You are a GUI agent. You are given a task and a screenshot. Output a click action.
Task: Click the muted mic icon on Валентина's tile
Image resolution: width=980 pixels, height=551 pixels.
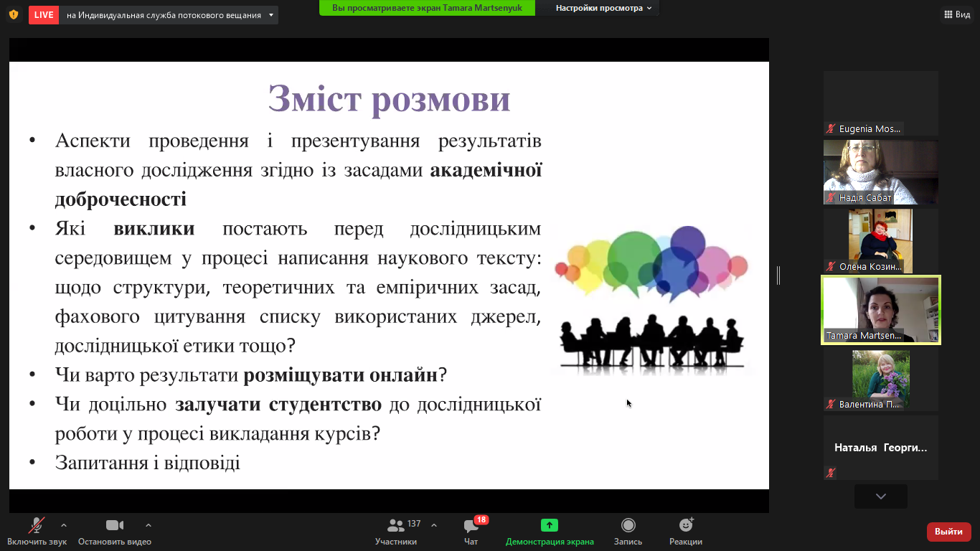(x=829, y=403)
